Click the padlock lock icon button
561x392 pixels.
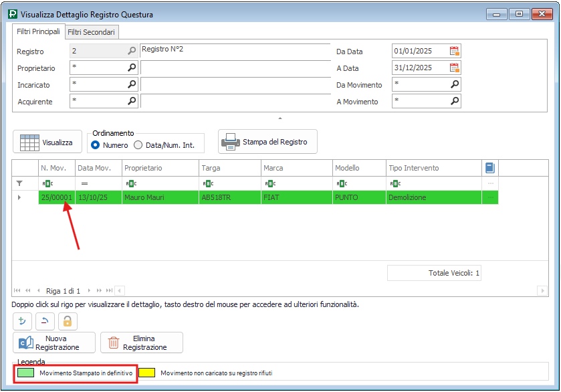coord(68,321)
